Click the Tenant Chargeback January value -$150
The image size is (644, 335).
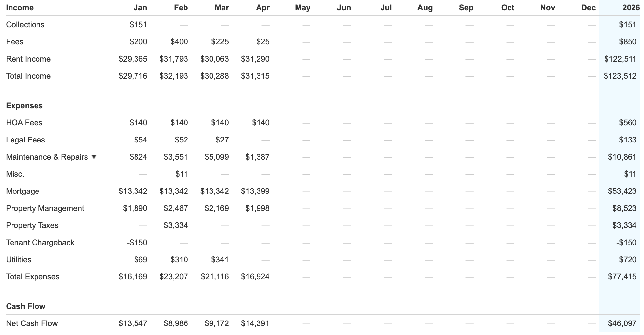137,243
